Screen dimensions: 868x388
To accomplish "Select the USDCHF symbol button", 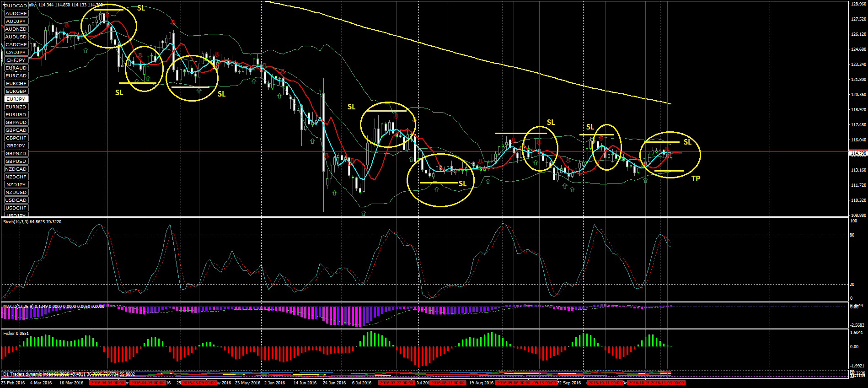I will (16, 208).
